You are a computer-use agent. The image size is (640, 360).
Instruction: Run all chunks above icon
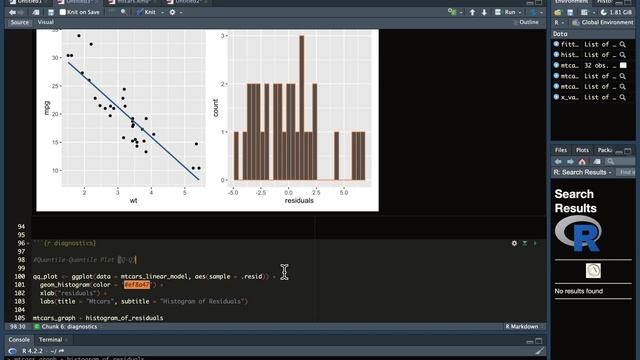point(525,243)
